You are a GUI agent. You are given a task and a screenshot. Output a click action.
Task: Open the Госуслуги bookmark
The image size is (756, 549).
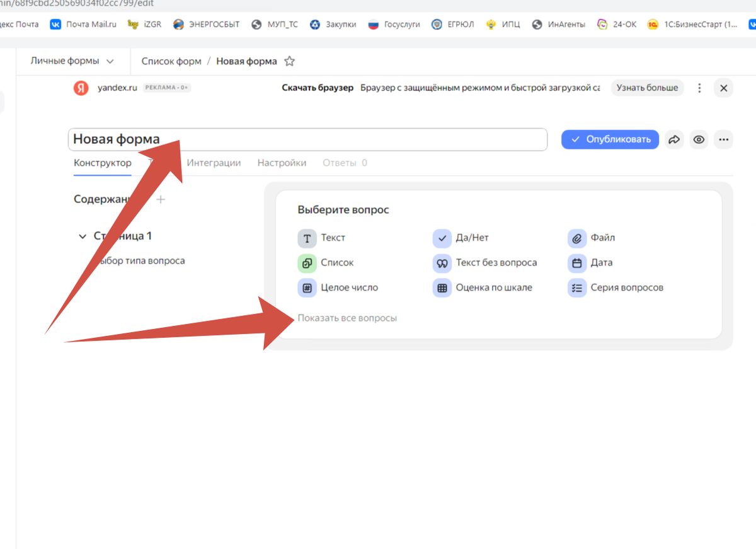pyautogui.click(x=394, y=25)
